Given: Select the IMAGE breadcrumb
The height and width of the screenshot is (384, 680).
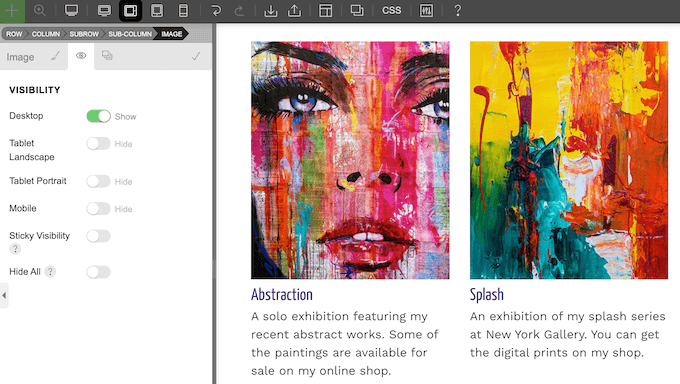Looking at the screenshot, I should coord(172,34).
